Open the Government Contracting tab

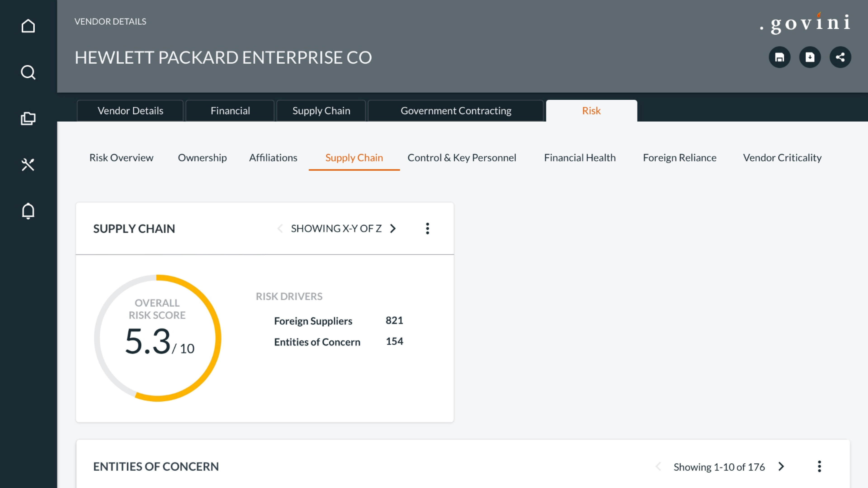[455, 111]
